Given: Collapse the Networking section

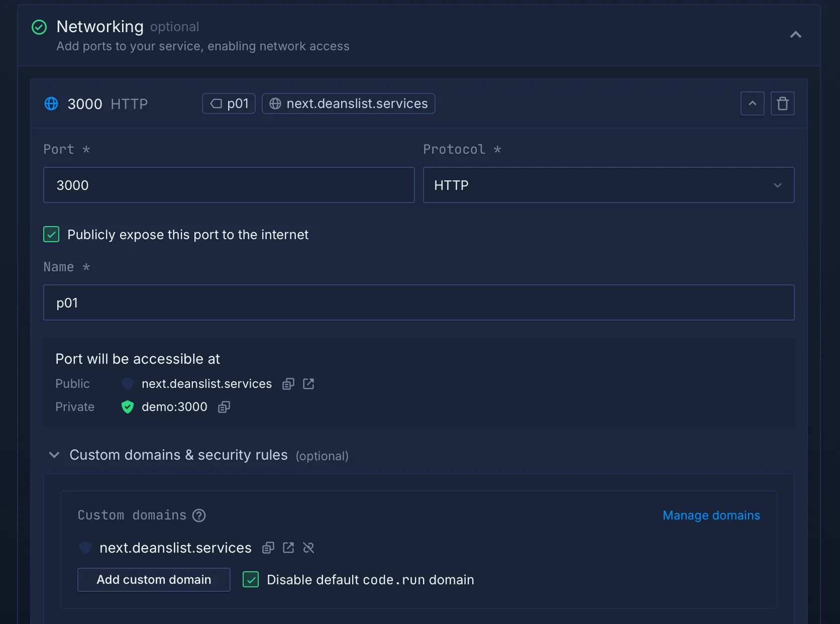Looking at the screenshot, I should [795, 35].
